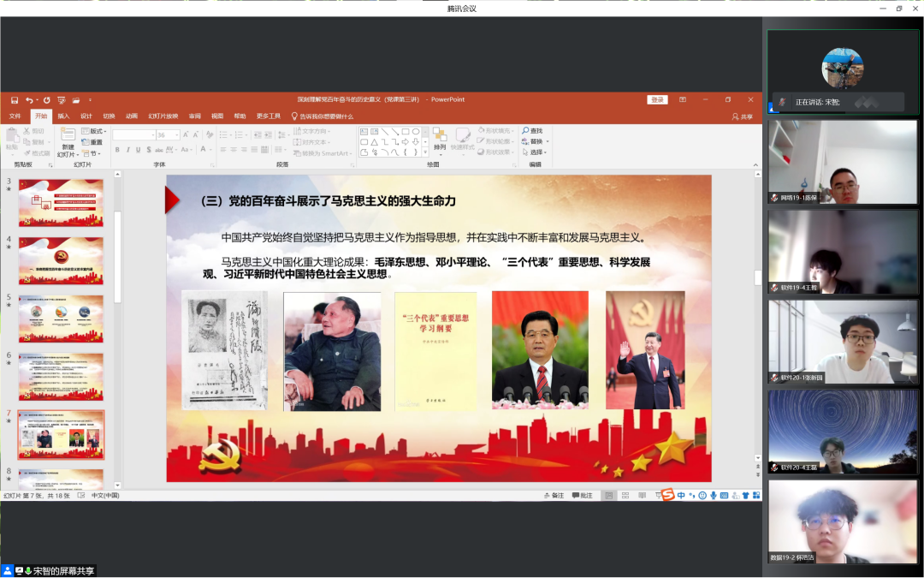Switch to Slide Sorter view icon
Screen dimensions: 924x578
click(x=625, y=495)
